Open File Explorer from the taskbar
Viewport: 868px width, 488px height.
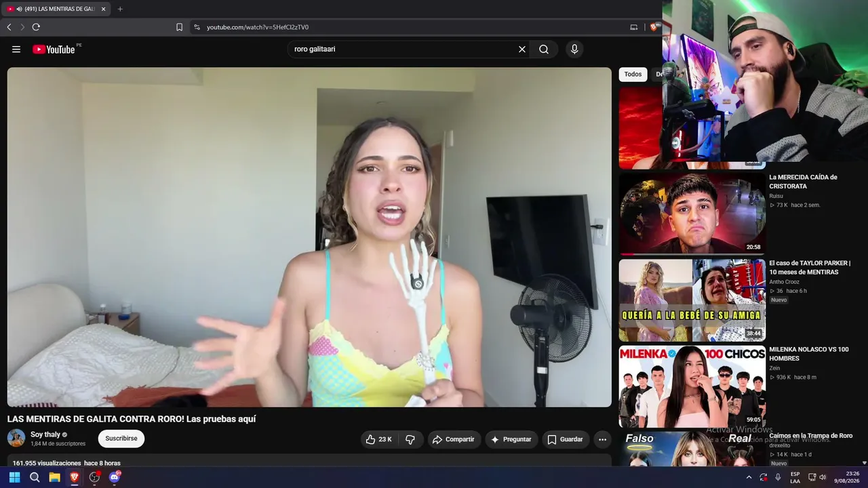[54, 477]
